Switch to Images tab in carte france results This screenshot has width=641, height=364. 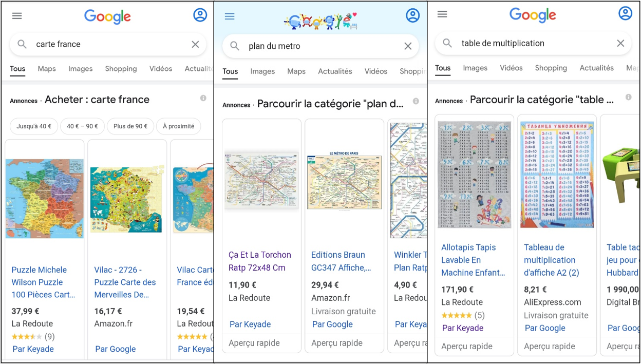click(x=81, y=69)
